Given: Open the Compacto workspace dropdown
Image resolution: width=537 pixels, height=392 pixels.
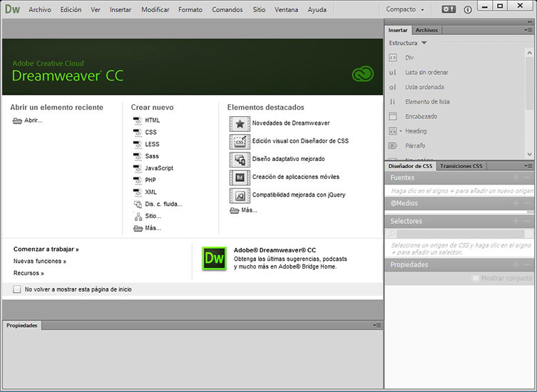Looking at the screenshot, I should click(405, 9).
